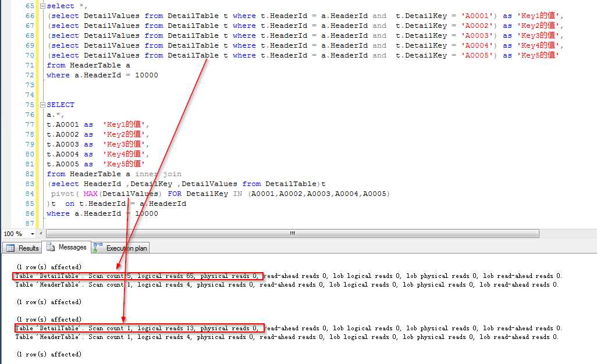Click last 'HeaderTable' statistics message line

click(287, 337)
